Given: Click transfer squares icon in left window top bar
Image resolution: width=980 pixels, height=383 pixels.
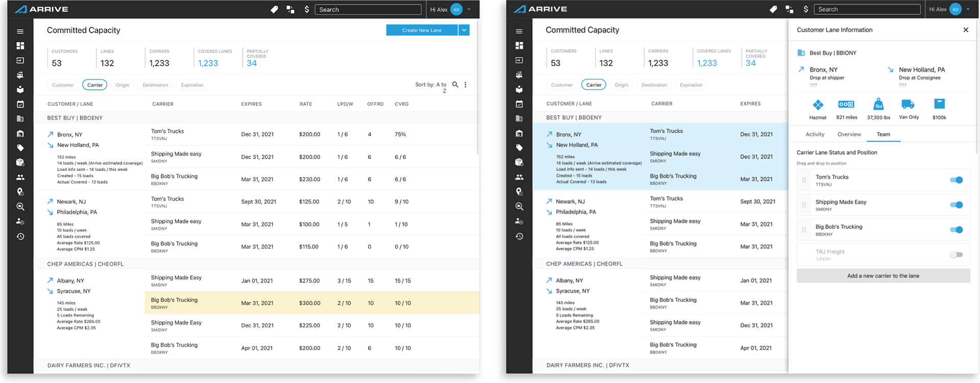Looking at the screenshot, I should [290, 9].
